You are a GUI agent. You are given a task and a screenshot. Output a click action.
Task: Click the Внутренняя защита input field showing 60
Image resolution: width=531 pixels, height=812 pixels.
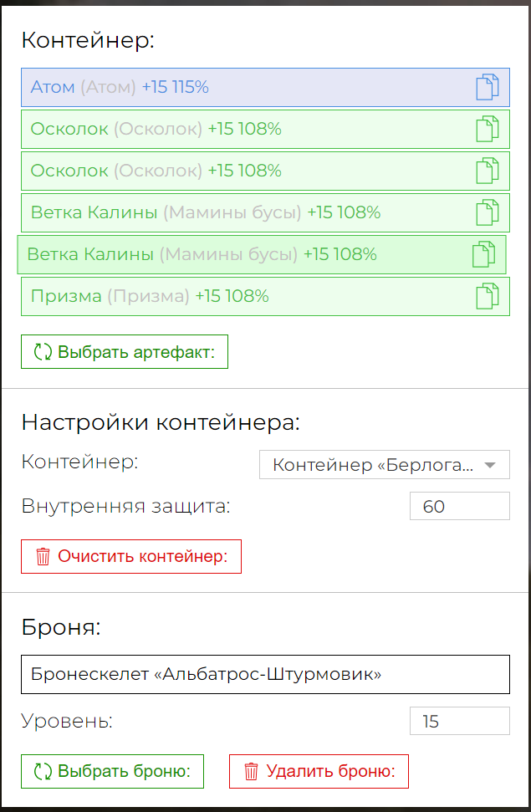[x=459, y=507]
